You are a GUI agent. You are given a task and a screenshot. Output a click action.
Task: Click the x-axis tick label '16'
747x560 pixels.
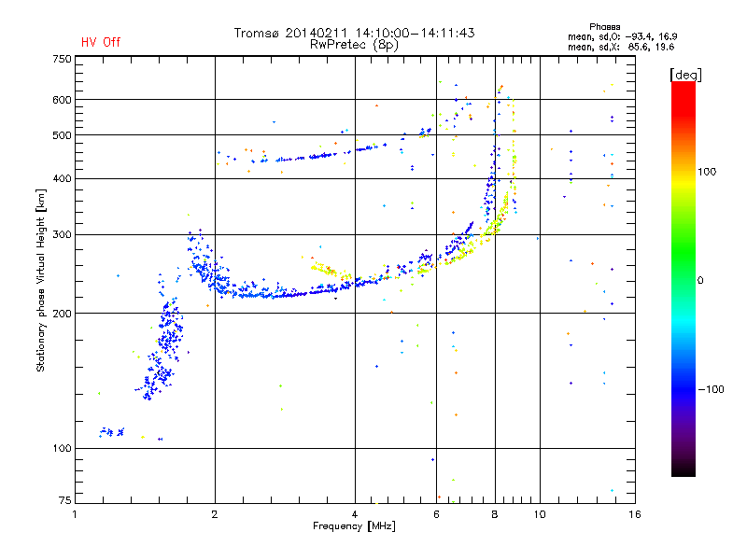point(635,514)
